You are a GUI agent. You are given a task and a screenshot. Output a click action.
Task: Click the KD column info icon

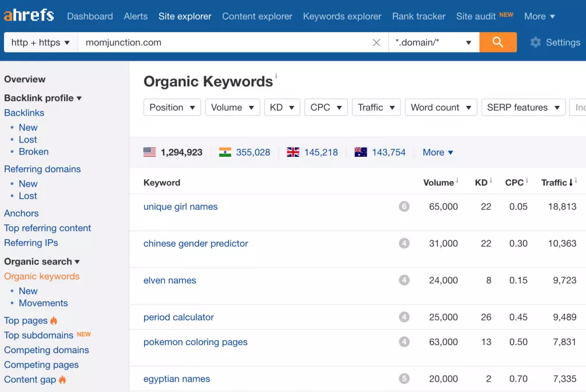coord(490,180)
